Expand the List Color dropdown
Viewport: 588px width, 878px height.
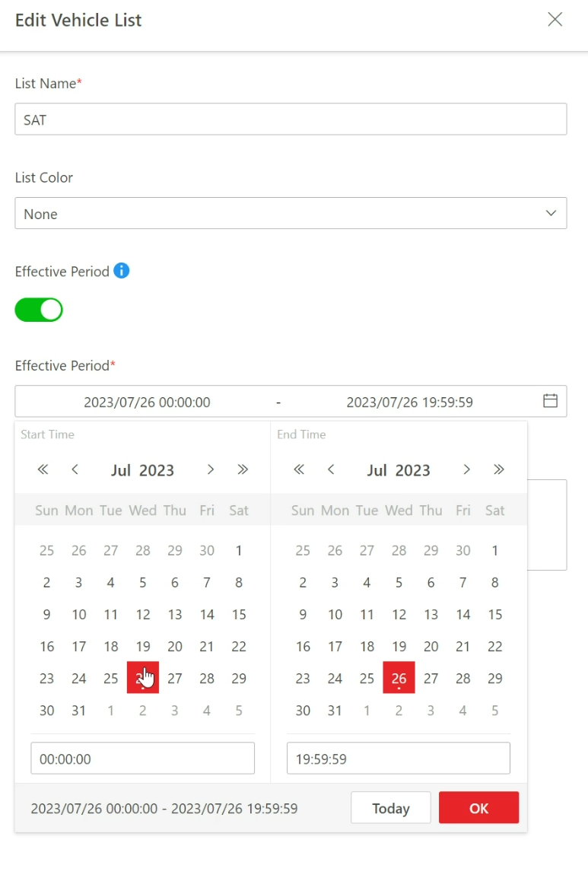click(291, 213)
